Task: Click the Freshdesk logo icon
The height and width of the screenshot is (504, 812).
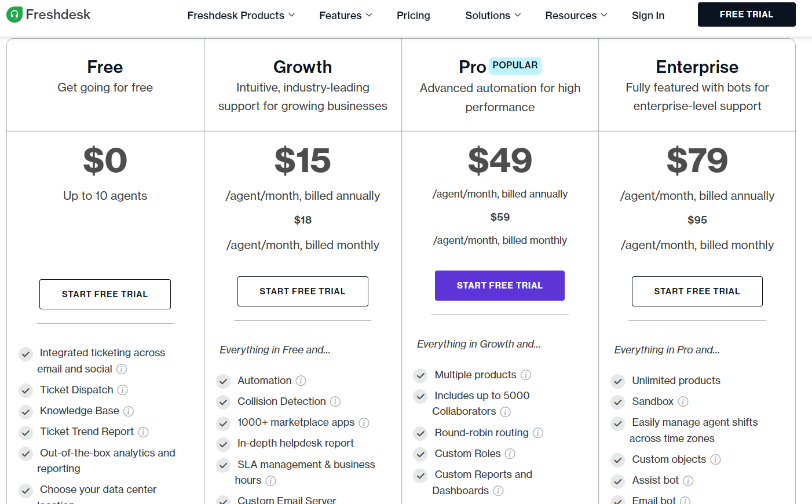Action: tap(14, 14)
